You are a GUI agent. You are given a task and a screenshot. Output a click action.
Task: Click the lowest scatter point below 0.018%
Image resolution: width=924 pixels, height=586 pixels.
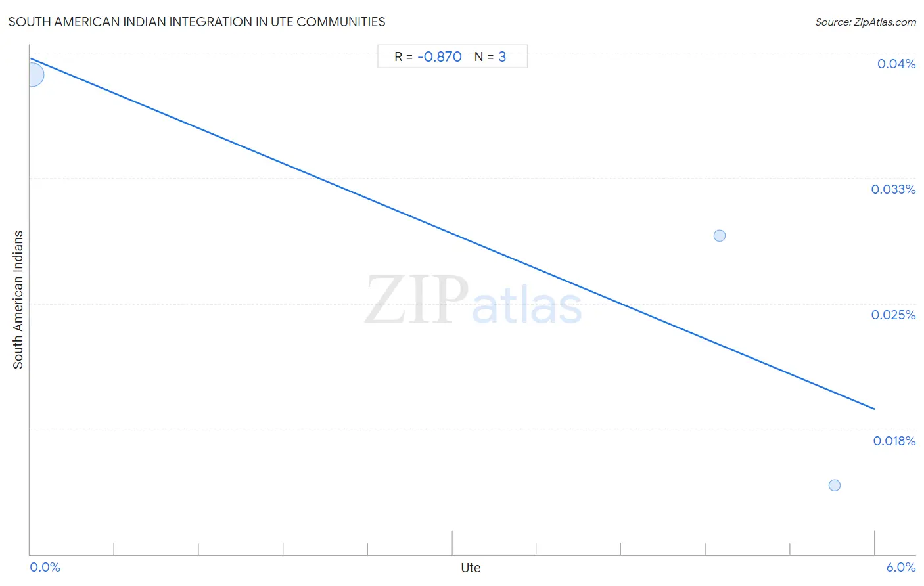click(835, 485)
